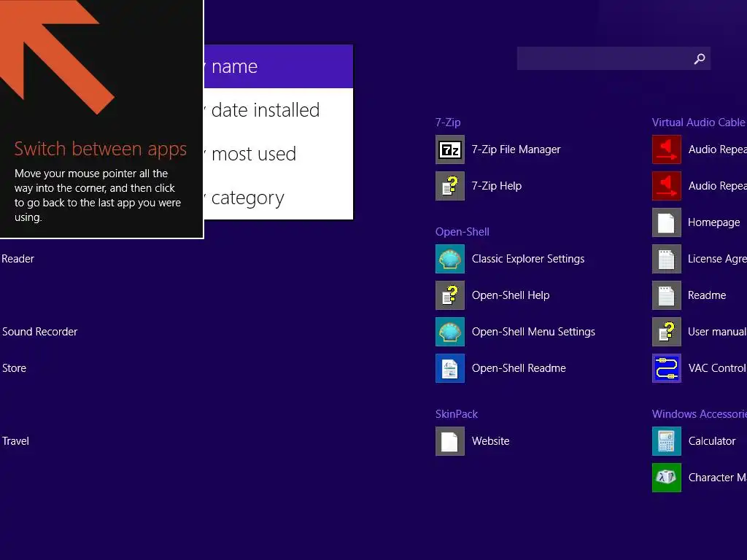Image resolution: width=747 pixels, height=560 pixels.
Task: Open the Store app label
Action: (15, 368)
